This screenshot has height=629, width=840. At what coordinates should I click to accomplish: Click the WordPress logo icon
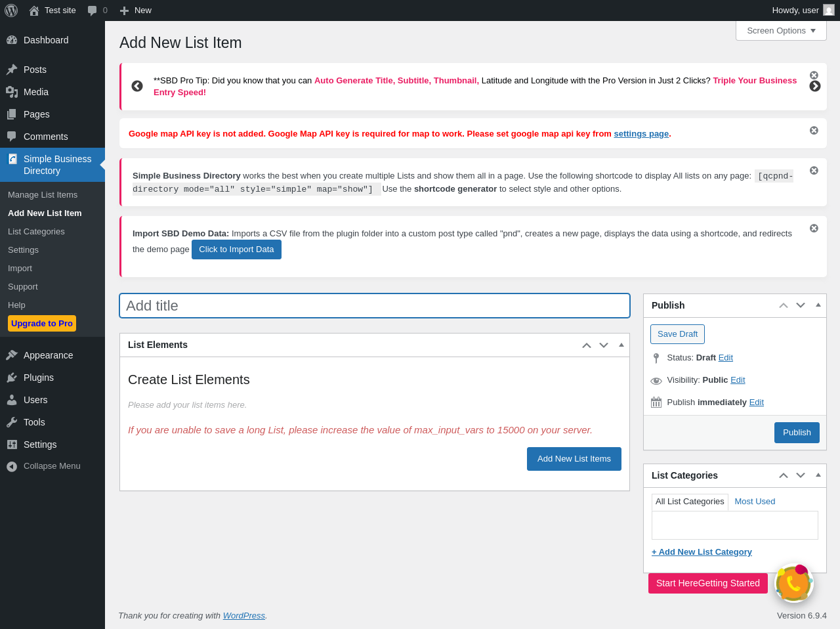pyautogui.click(x=11, y=11)
